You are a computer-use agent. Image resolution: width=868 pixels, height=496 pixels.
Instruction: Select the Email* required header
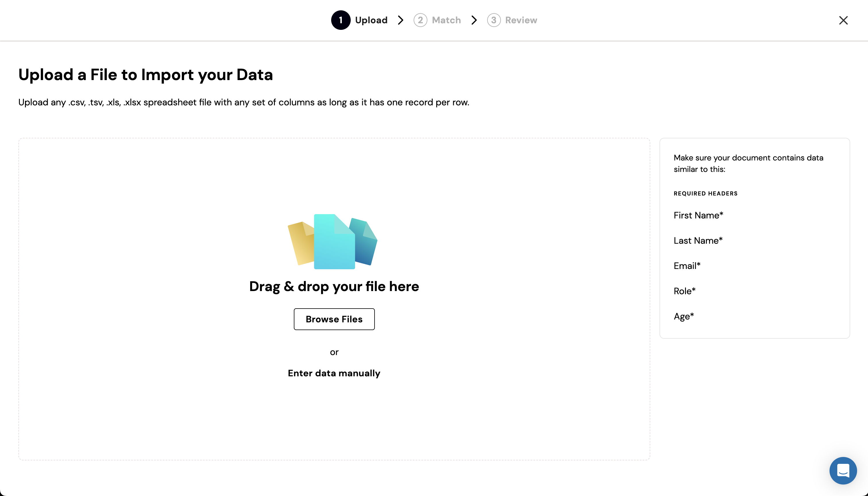click(x=687, y=266)
